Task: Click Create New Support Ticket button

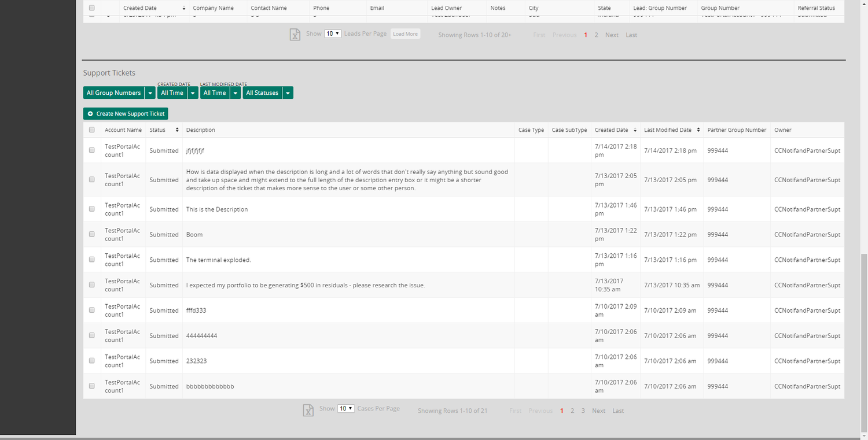Action: pyautogui.click(x=126, y=114)
